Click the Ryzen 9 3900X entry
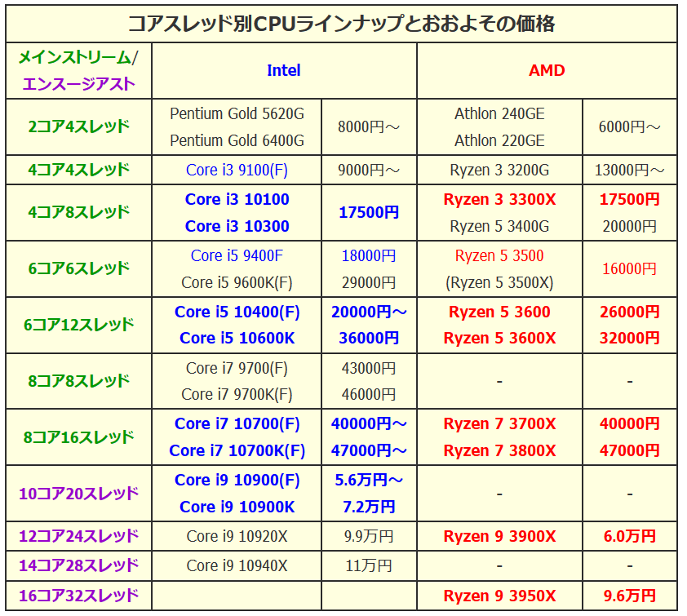Image resolution: width=687 pixels, height=616 pixels. [499, 536]
